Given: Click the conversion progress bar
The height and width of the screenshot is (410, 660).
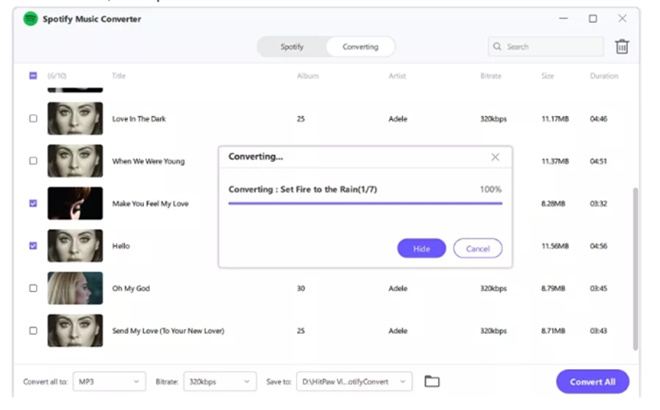Looking at the screenshot, I should pyautogui.click(x=365, y=203).
